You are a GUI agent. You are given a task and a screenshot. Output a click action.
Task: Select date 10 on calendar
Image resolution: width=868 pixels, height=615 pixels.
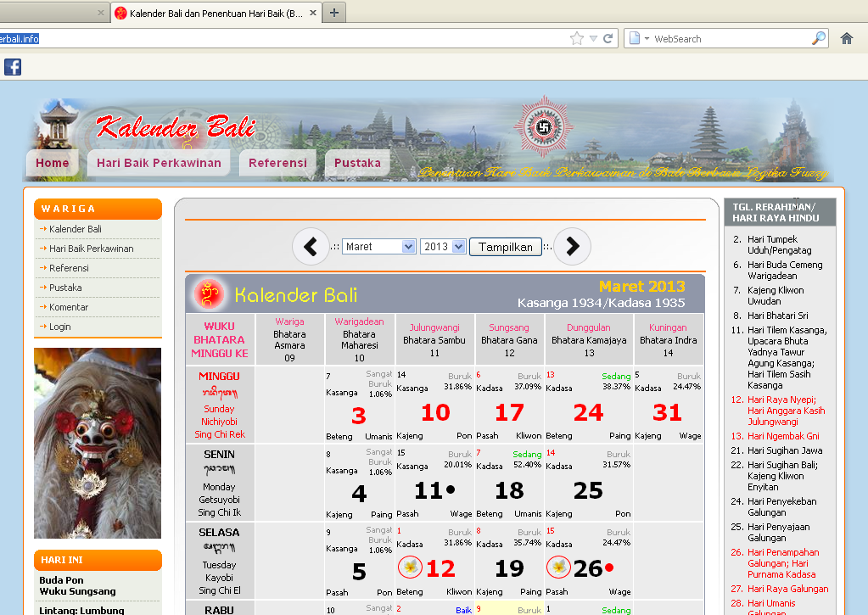(x=435, y=412)
